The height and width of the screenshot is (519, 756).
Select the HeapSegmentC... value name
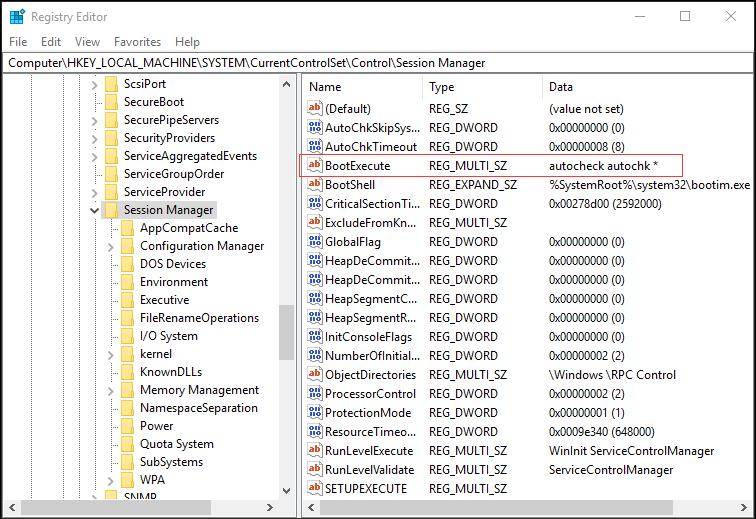tap(371, 299)
